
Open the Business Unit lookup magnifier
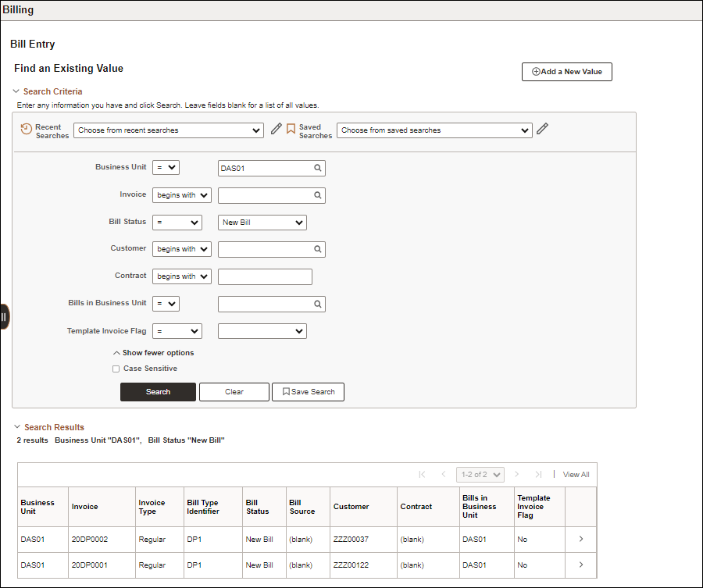coord(317,168)
